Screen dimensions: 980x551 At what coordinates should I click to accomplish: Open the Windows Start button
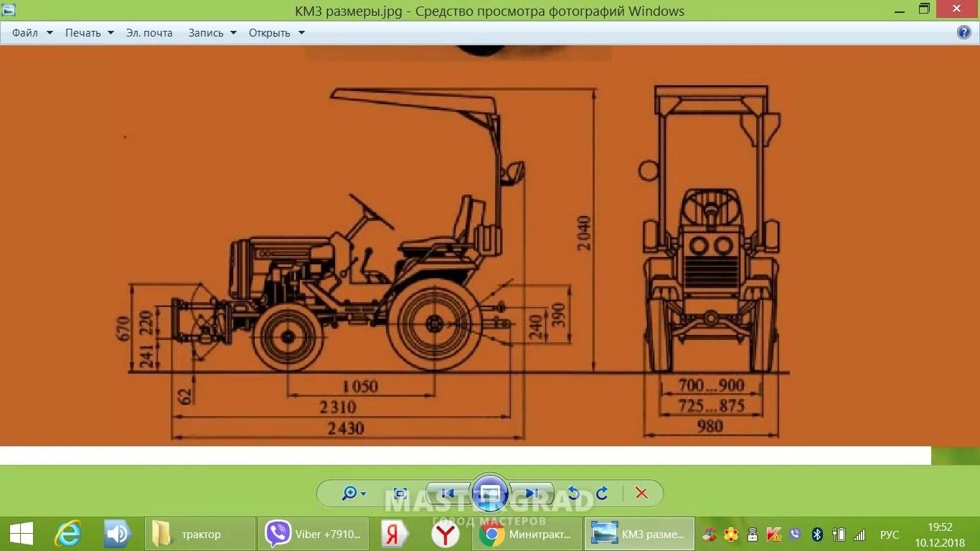click(x=22, y=534)
